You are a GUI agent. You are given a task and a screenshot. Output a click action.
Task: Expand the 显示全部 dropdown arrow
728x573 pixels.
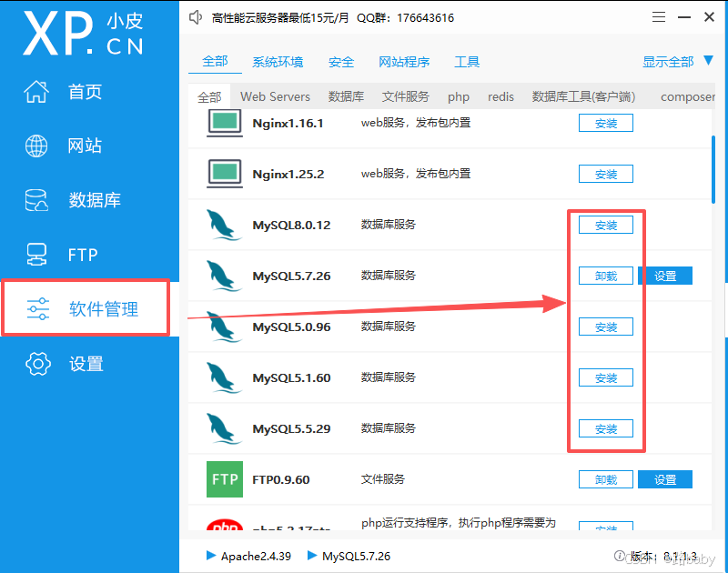click(x=708, y=60)
